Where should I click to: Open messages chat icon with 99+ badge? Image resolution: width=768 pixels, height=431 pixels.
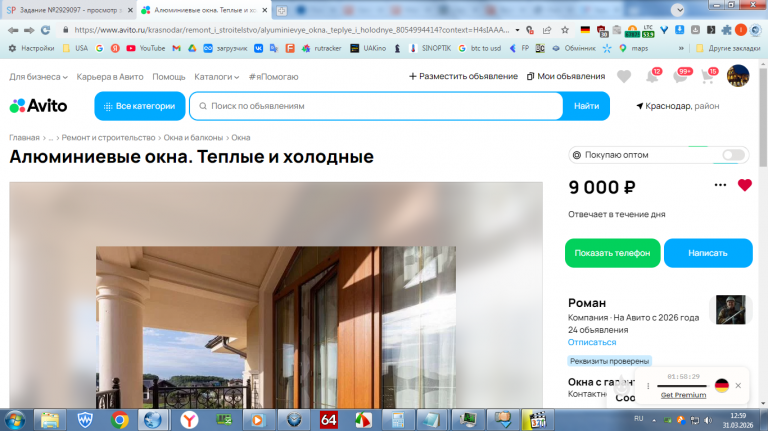coord(681,76)
